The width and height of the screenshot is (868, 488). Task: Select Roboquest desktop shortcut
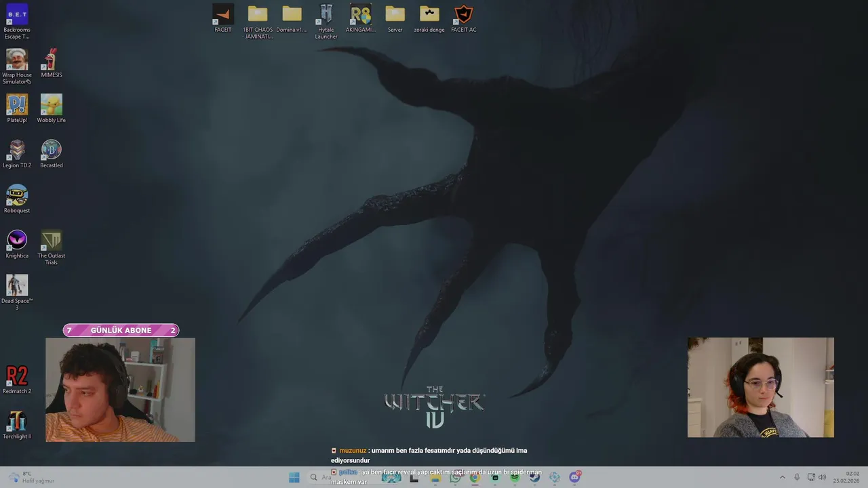pos(17,199)
